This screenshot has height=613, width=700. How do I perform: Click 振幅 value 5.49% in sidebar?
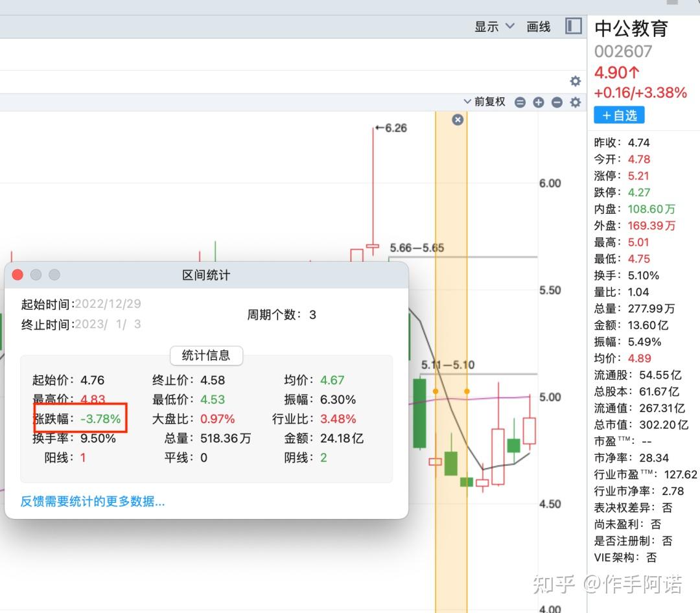tap(644, 342)
